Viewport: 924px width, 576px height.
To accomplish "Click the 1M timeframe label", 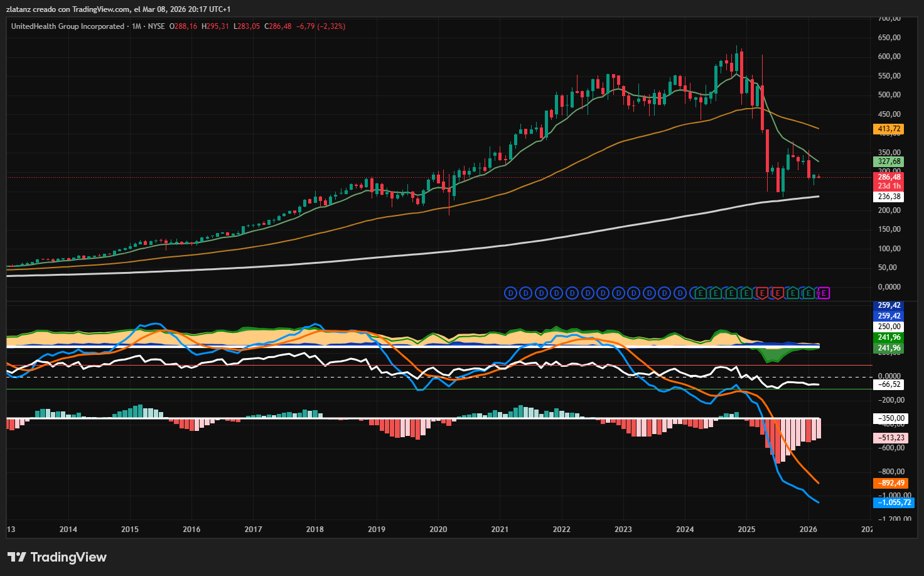I will point(136,26).
